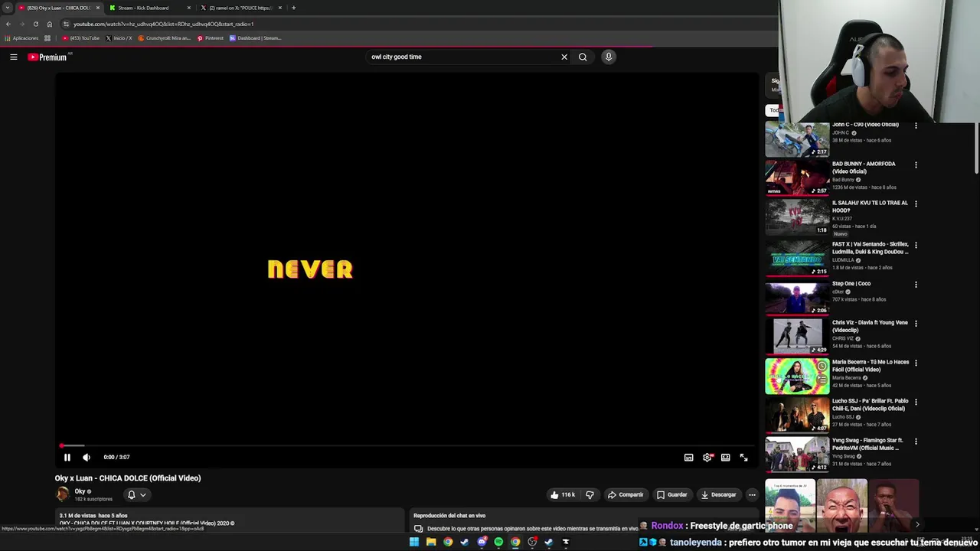This screenshot has height=551, width=980.
Task: Open Step One | Coco video title
Action: click(851, 284)
